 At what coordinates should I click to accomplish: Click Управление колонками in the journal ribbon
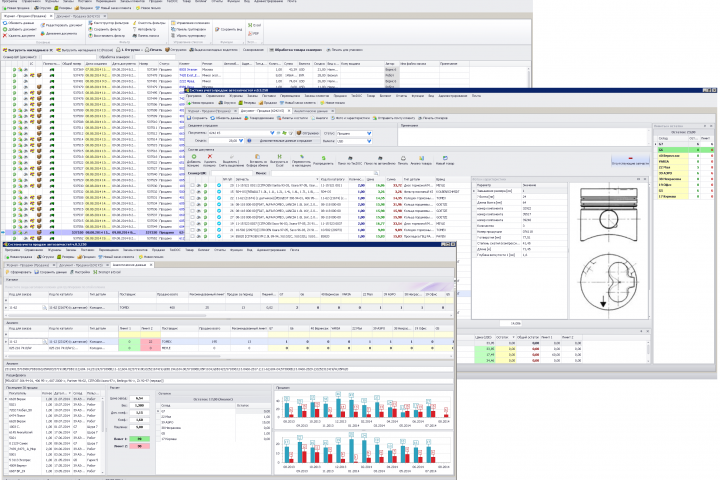191,23
